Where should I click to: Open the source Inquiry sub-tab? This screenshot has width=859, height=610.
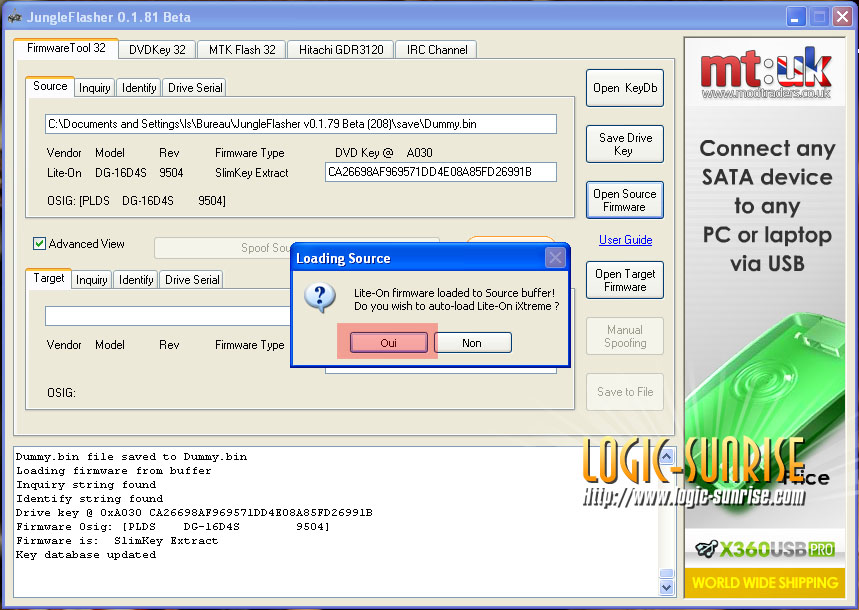pyautogui.click(x=94, y=88)
